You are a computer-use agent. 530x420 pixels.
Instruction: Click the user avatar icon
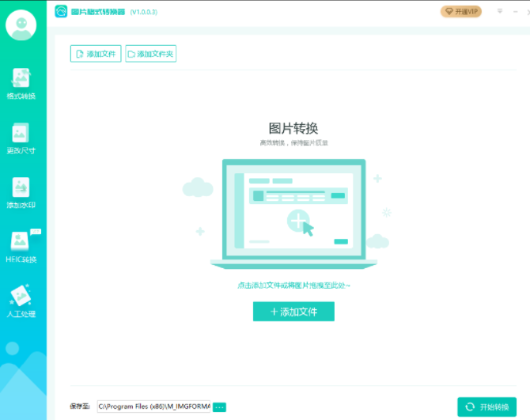21,25
